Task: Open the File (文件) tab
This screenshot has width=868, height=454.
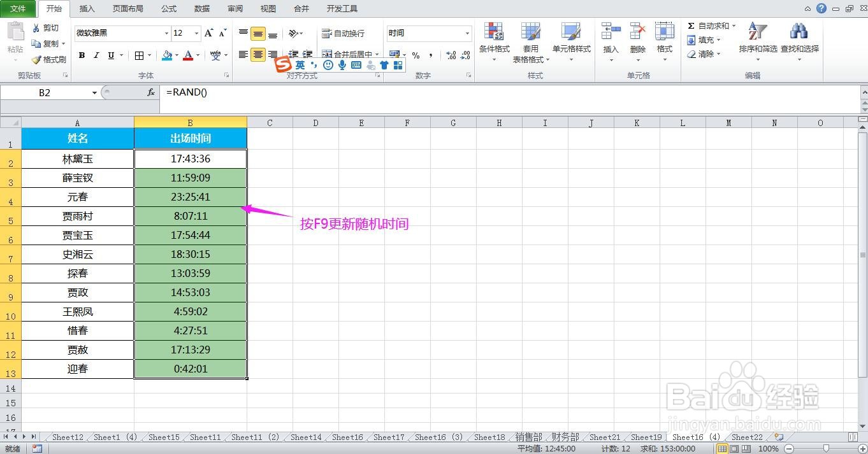Action: click(x=18, y=9)
